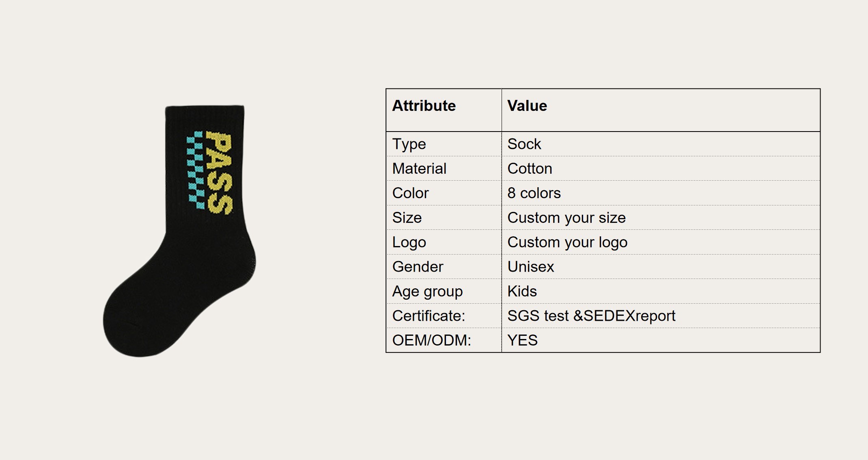Click the teal checkered pattern on sock
The image size is (868, 460).
[196, 170]
